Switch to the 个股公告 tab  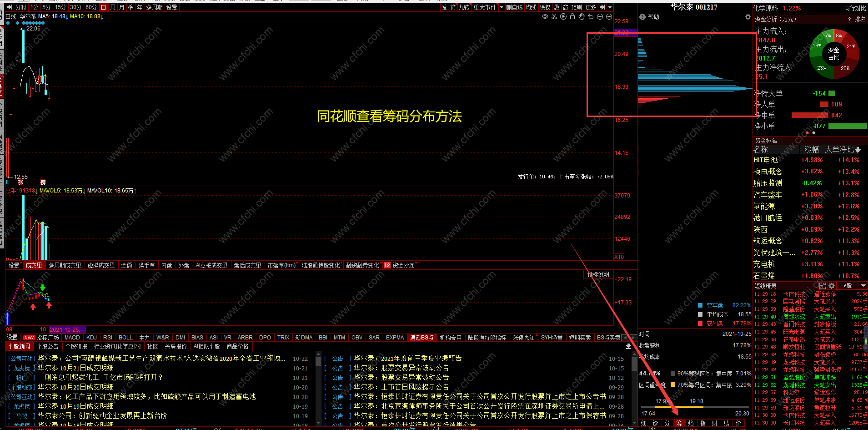48,346
